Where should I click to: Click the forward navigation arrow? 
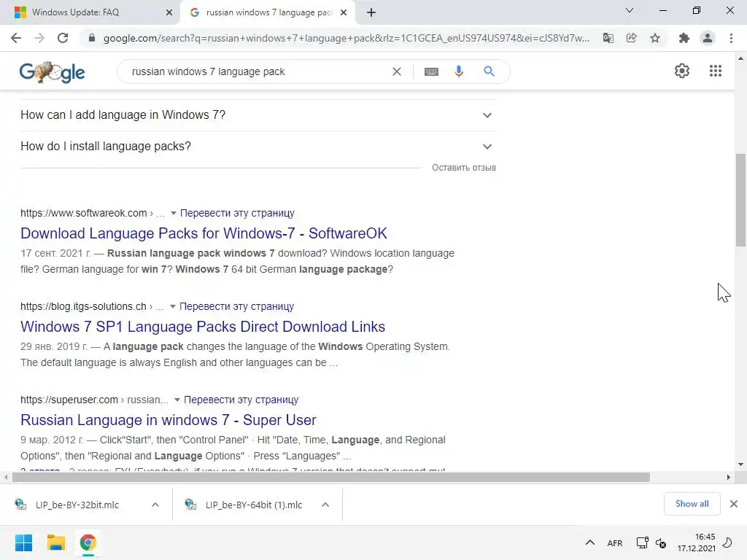tap(39, 38)
